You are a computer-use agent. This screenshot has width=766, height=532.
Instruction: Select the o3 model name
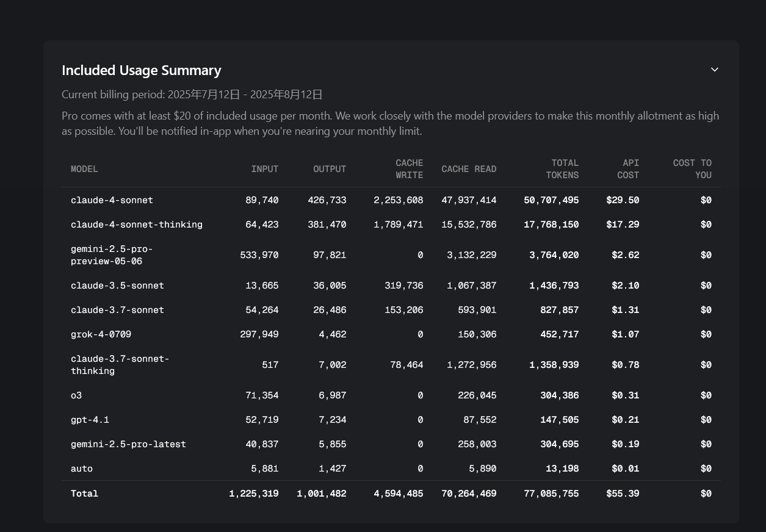pyautogui.click(x=76, y=395)
